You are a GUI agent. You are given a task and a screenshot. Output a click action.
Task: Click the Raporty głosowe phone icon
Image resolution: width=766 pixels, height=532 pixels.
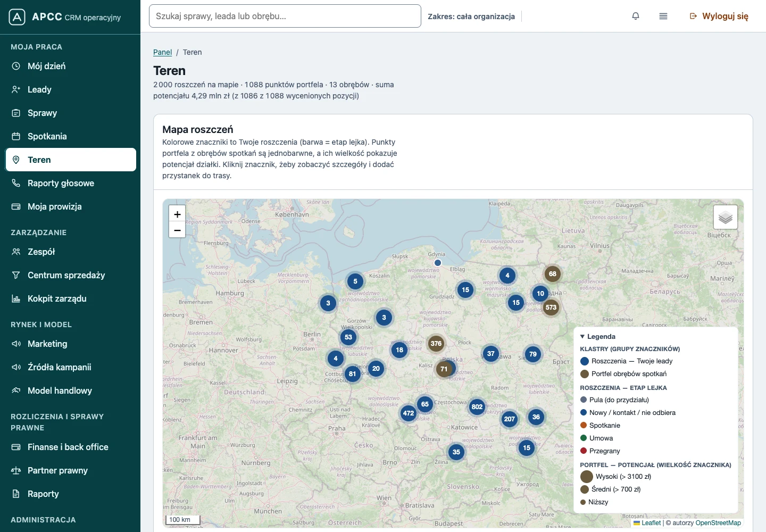click(16, 183)
